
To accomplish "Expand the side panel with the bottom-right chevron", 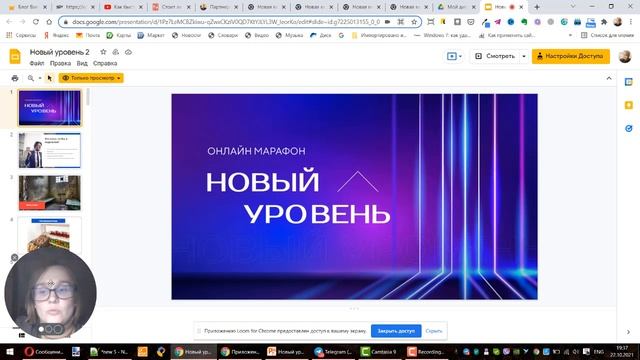I will pos(629,332).
